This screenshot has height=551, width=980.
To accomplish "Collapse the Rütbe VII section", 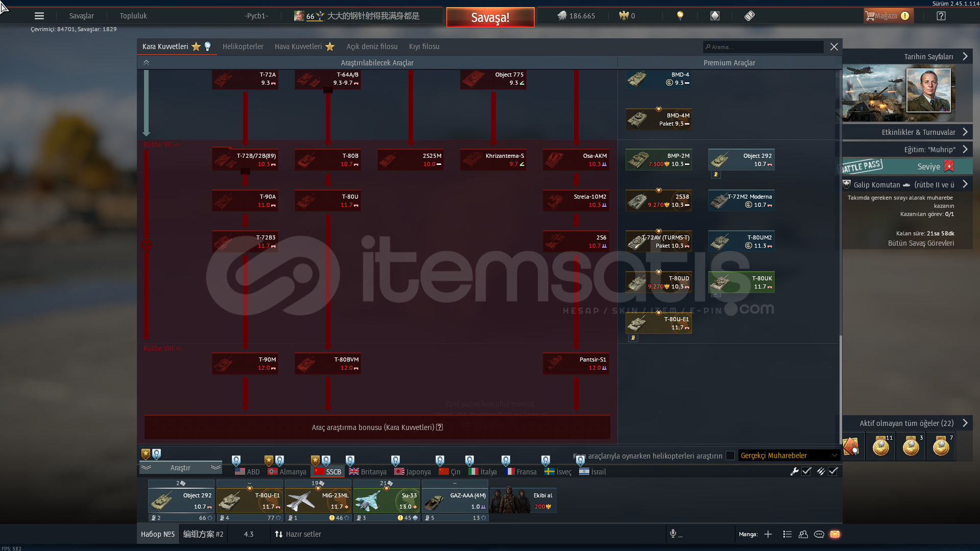I will (x=161, y=145).
